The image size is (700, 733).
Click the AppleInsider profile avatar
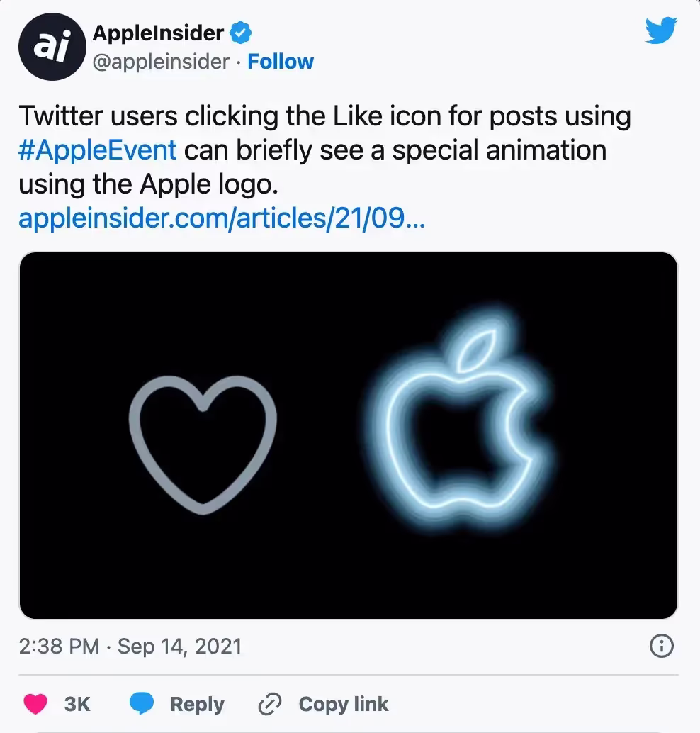coord(47,48)
